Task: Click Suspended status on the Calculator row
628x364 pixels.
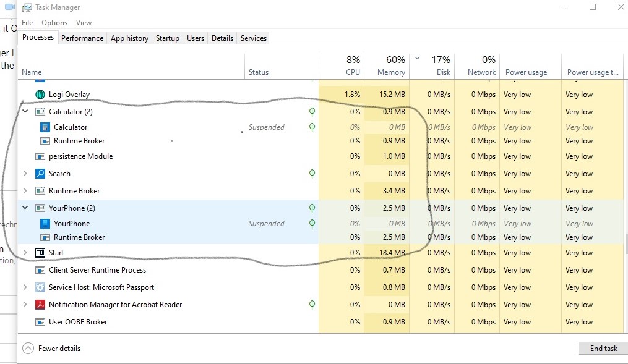Action: tap(266, 127)
